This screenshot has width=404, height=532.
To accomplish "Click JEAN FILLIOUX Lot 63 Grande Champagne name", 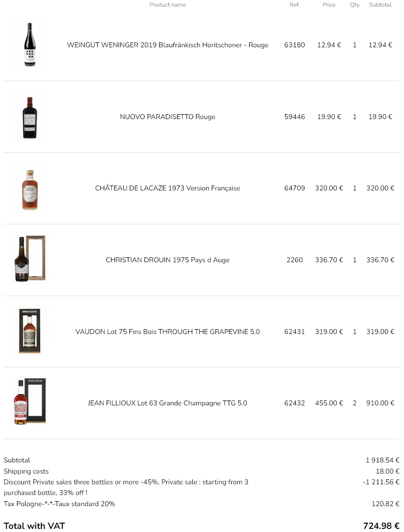I will [167, 403].
